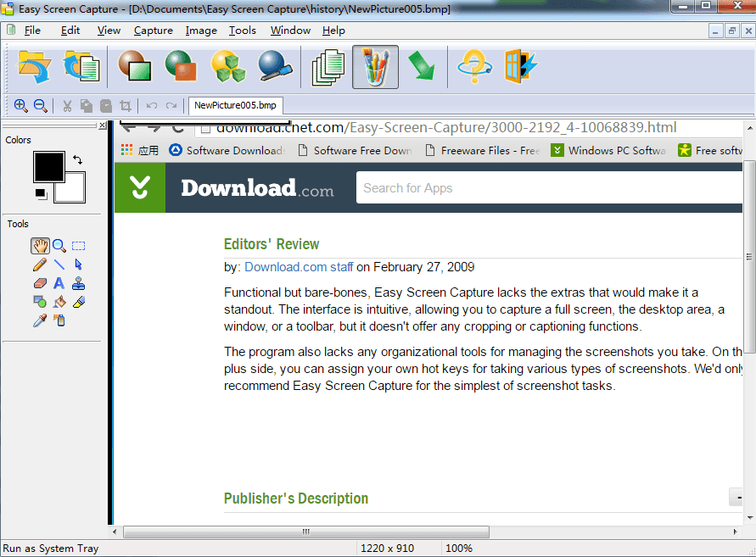Open a file with the folder arrow icon

(x=35, y=67)
